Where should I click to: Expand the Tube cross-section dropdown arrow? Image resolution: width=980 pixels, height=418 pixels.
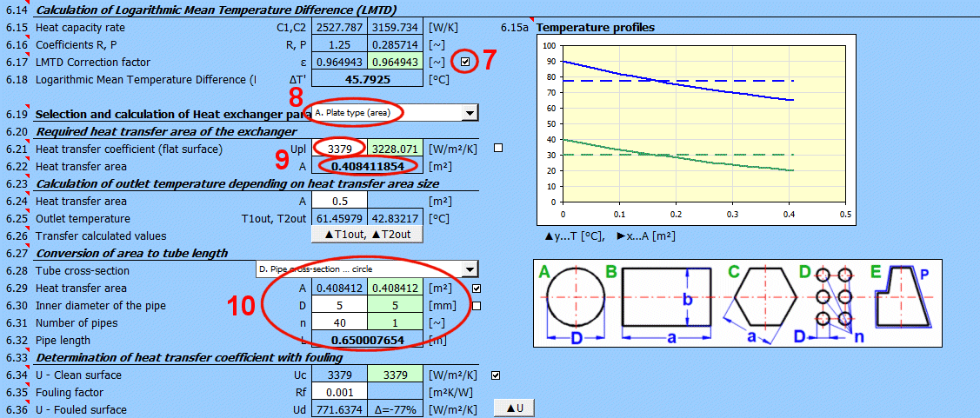pos(470,269)
